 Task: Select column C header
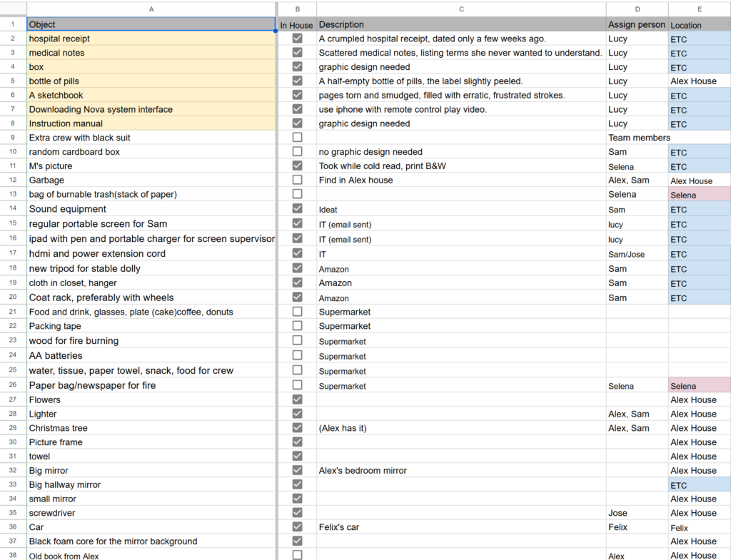coord(461,9)
